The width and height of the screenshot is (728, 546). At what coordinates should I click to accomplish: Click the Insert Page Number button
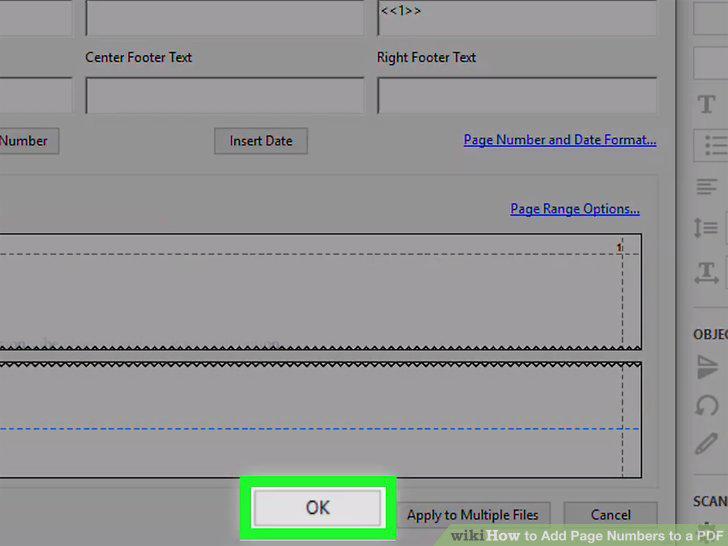(x=29, y=141)
